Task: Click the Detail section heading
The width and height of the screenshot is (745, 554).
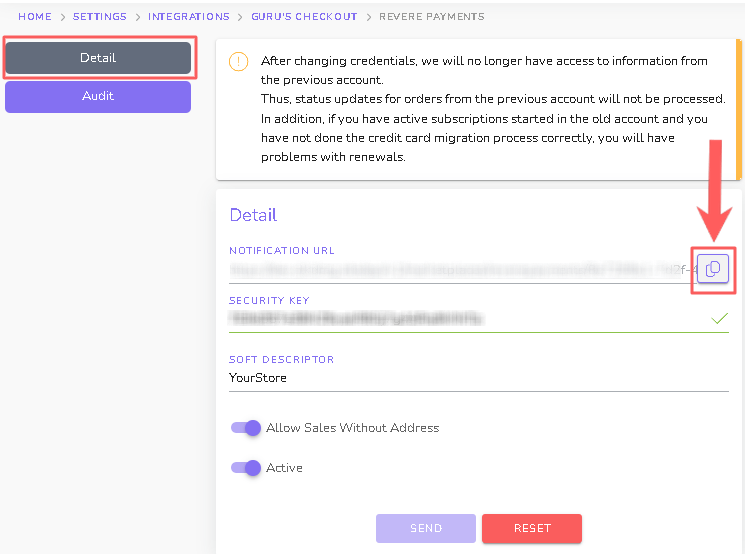Action: coord(253,215)
